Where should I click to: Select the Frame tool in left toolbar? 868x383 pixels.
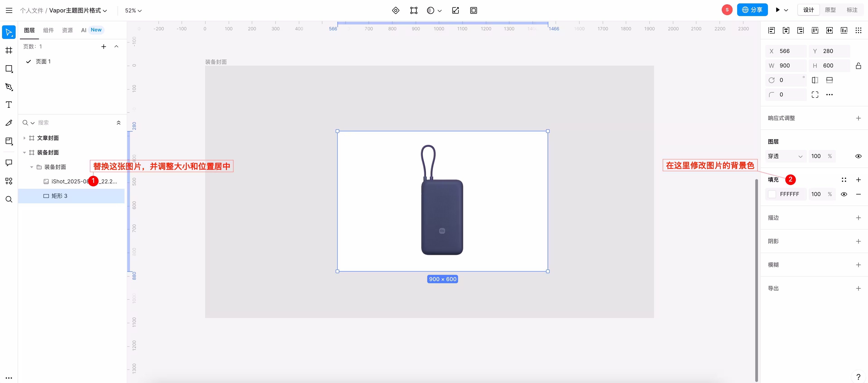click(x=9, y=50)
